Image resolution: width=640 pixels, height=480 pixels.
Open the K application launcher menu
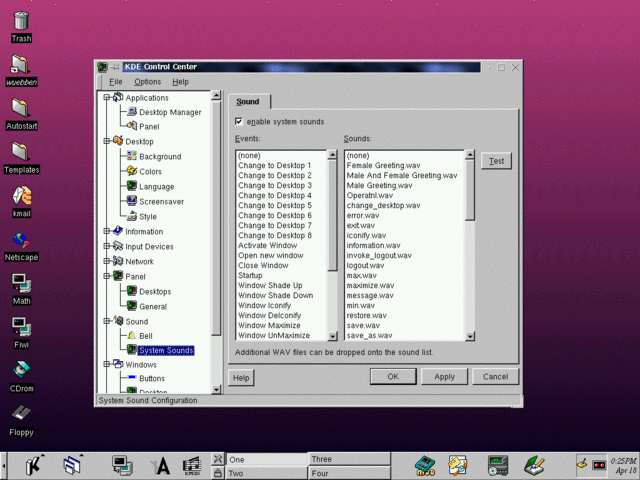point(35,465)
